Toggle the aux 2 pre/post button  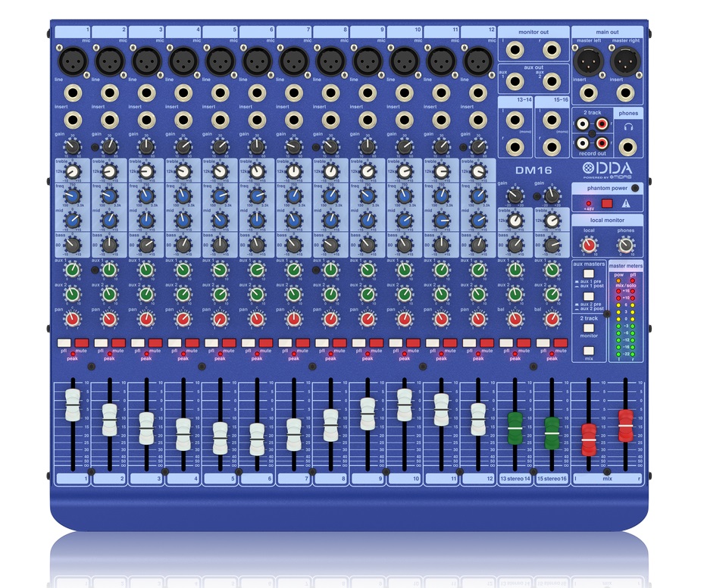coord(589,296)
